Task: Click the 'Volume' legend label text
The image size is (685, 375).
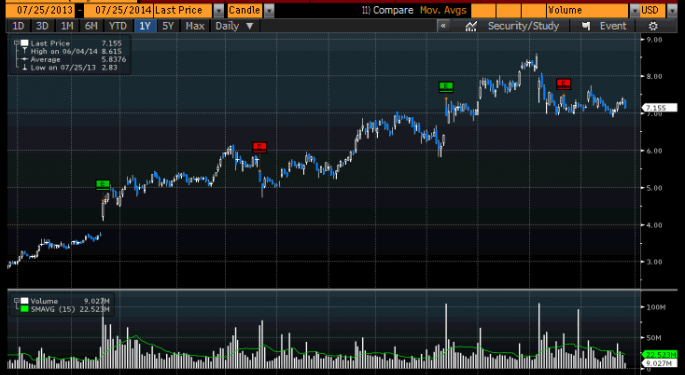Action: 44,301
